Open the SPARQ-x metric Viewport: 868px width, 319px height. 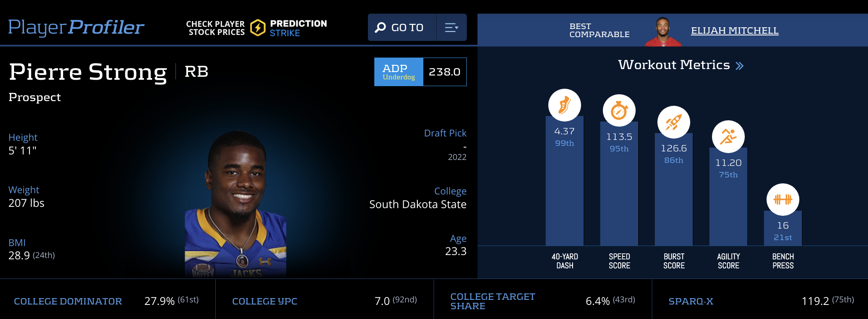[691, 301]
